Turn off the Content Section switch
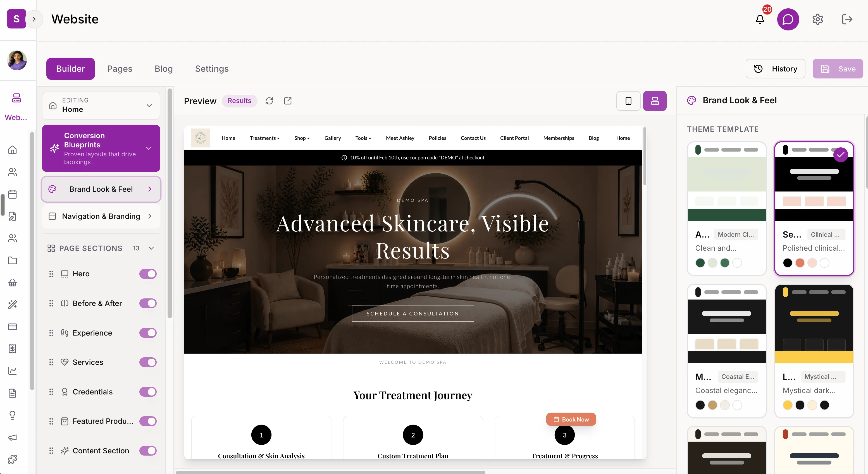Viewport: 868px width, 474px height. (148, 451)
